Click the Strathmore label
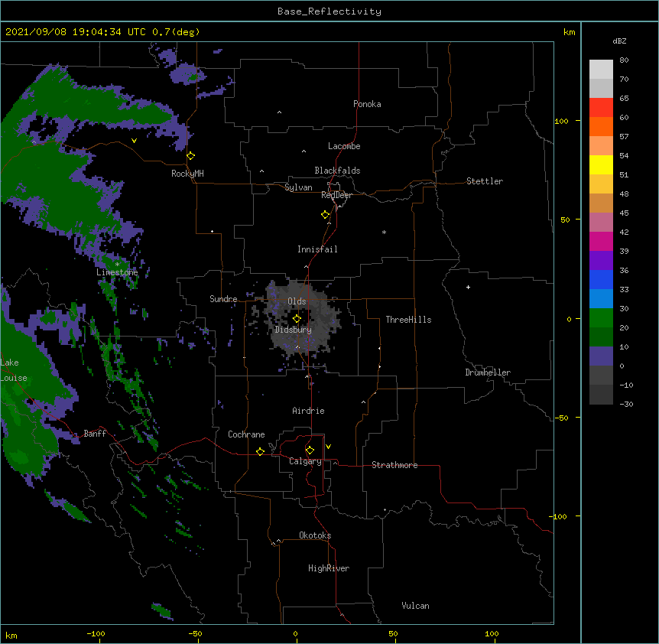Viewport: 659px width, 644px height. coord(394,465)
